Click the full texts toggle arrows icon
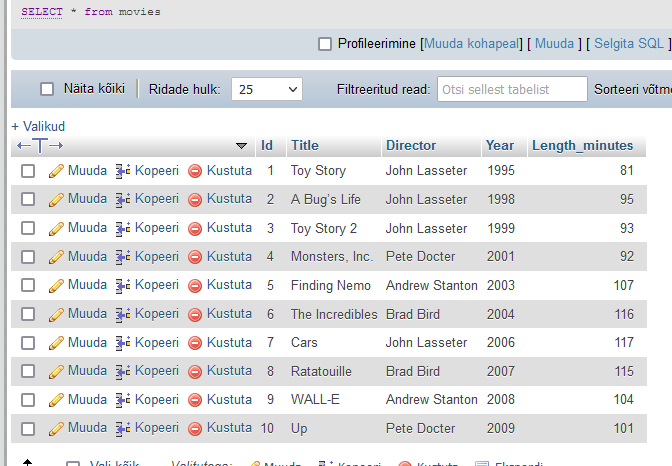The image size is (672, 466). pyautogui.click(x=32, y=146)
